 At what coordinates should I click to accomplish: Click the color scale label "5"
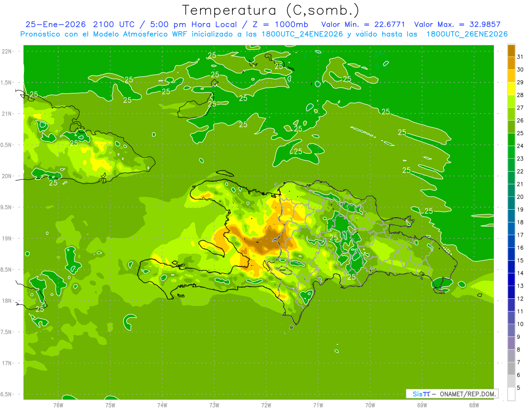pos(519,388)
